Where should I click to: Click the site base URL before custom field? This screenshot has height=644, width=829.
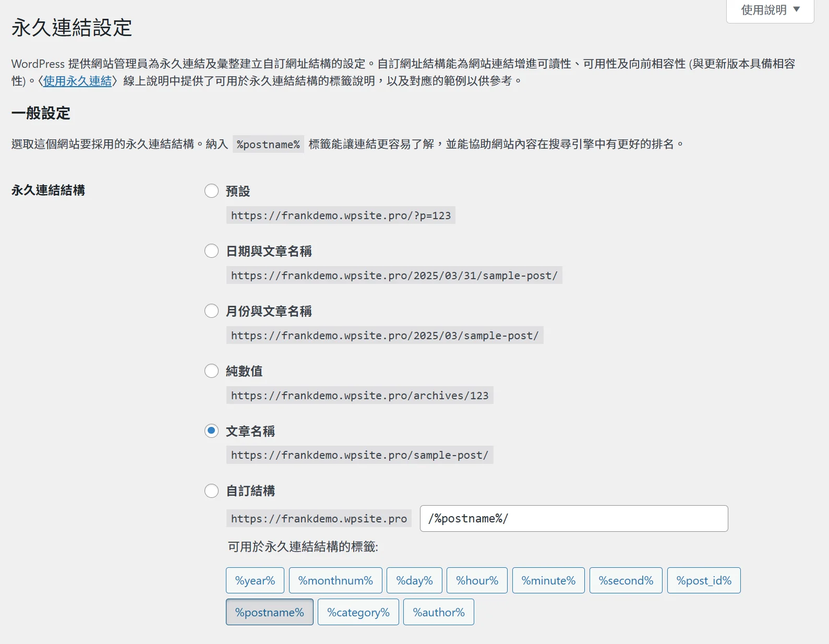[x=319, y=519]
